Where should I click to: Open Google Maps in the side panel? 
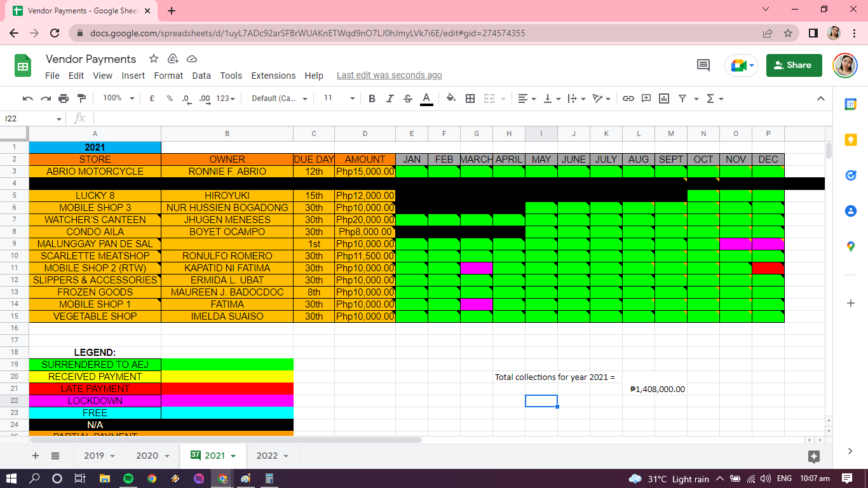coord(851,247)
